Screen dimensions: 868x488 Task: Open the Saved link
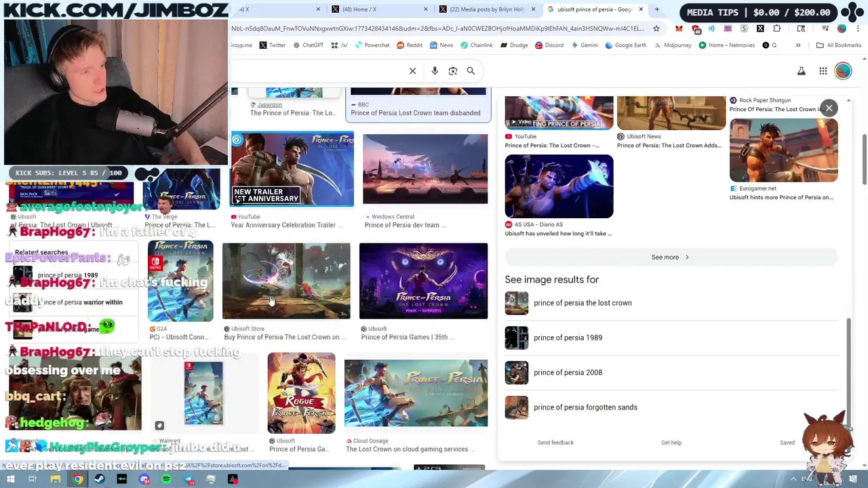(x=787, y=443)
